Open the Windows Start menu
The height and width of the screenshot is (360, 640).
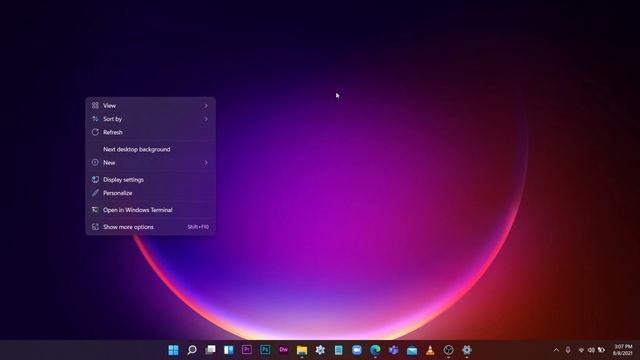click(x=173, y=350)
